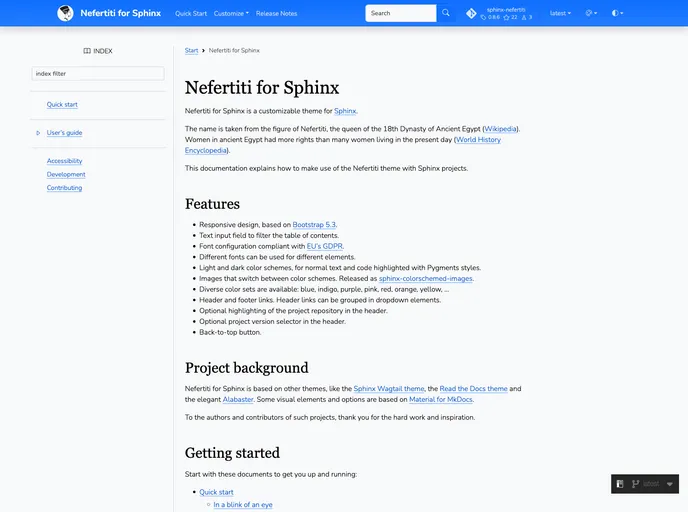
Task: Open the latest version dropdown in header
Action: pyautogui.click(x=560, y=13)
